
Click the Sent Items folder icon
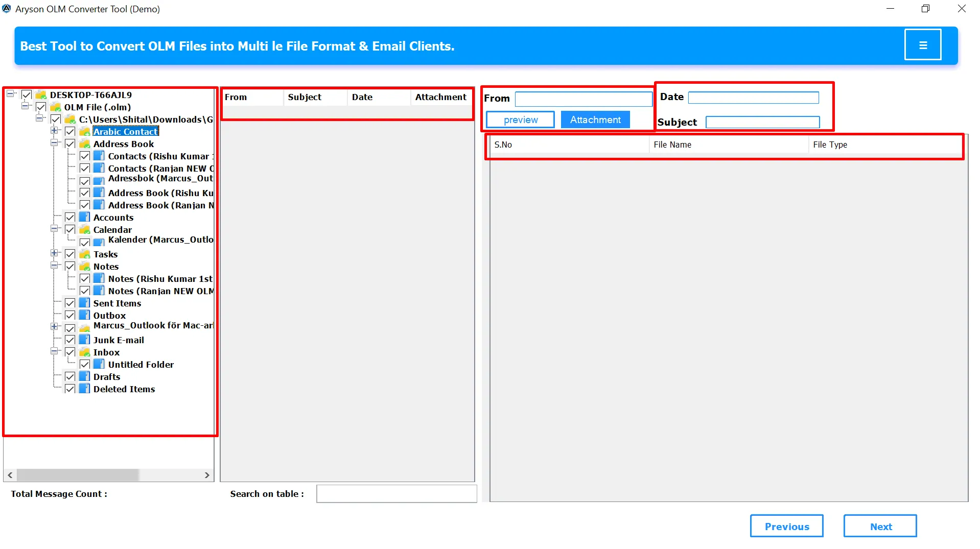tap(85, 303)
